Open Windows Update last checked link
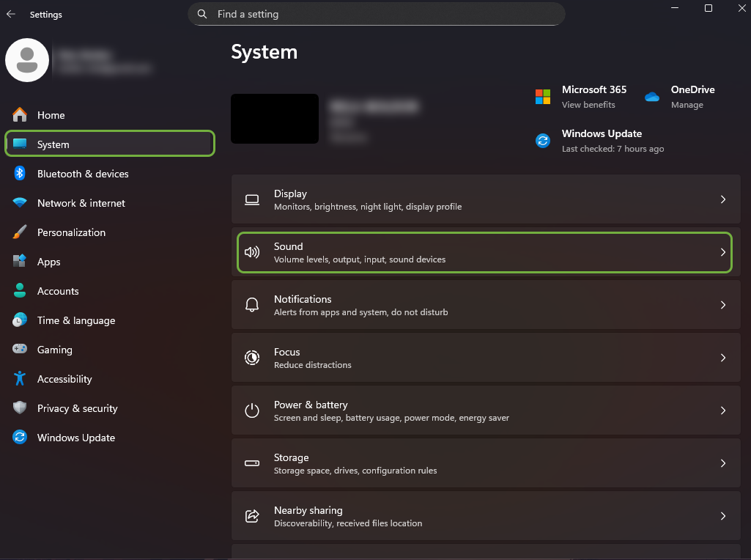This screenshot has width=751, height=560. (613, 149)
